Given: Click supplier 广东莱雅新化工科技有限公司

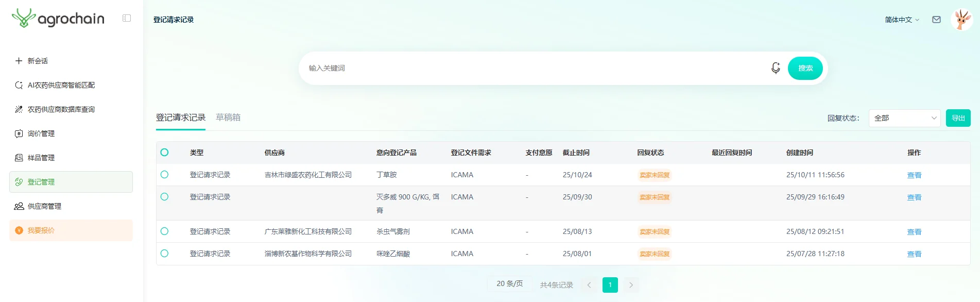Looking at the screenshot, I should click(308, 231).
